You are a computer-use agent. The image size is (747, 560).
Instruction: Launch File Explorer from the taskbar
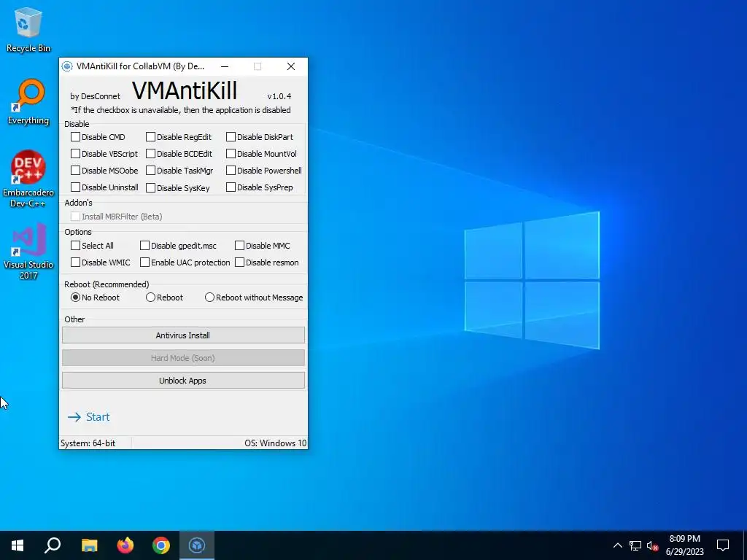[x=89, y=545]
